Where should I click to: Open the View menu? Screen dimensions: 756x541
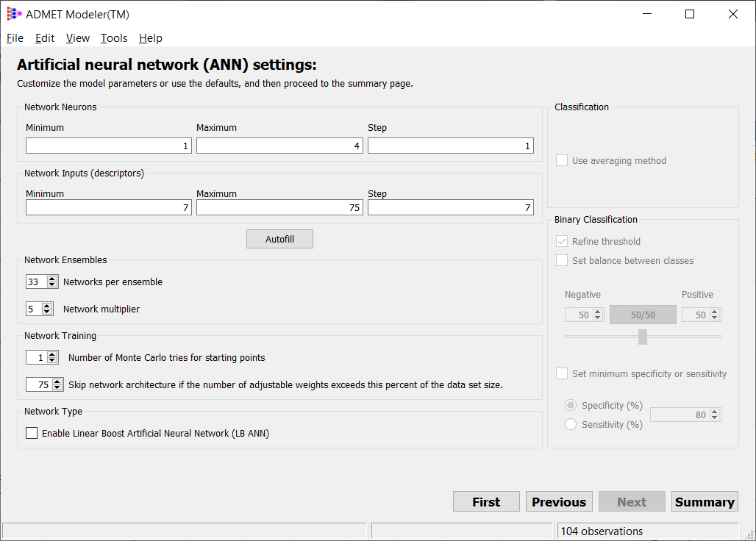(x=78, y=38)
